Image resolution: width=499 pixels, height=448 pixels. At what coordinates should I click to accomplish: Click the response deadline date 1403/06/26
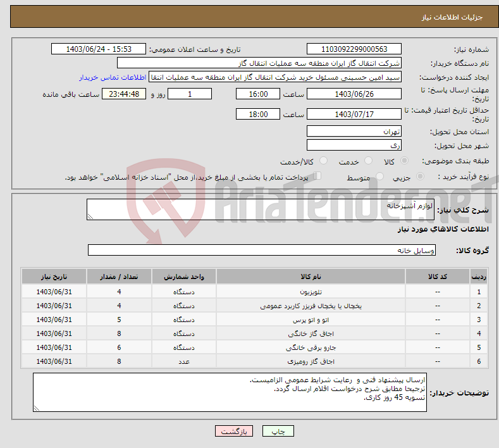point(354,94)
